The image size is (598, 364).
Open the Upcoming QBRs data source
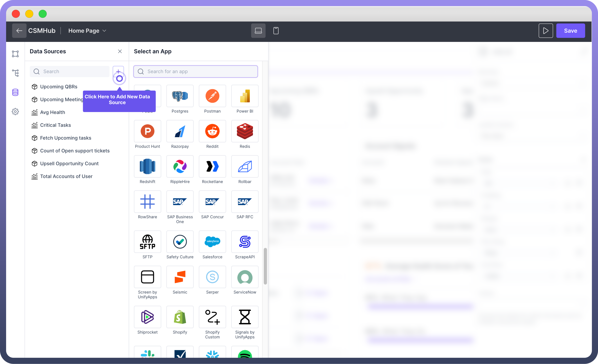point(58,87)
